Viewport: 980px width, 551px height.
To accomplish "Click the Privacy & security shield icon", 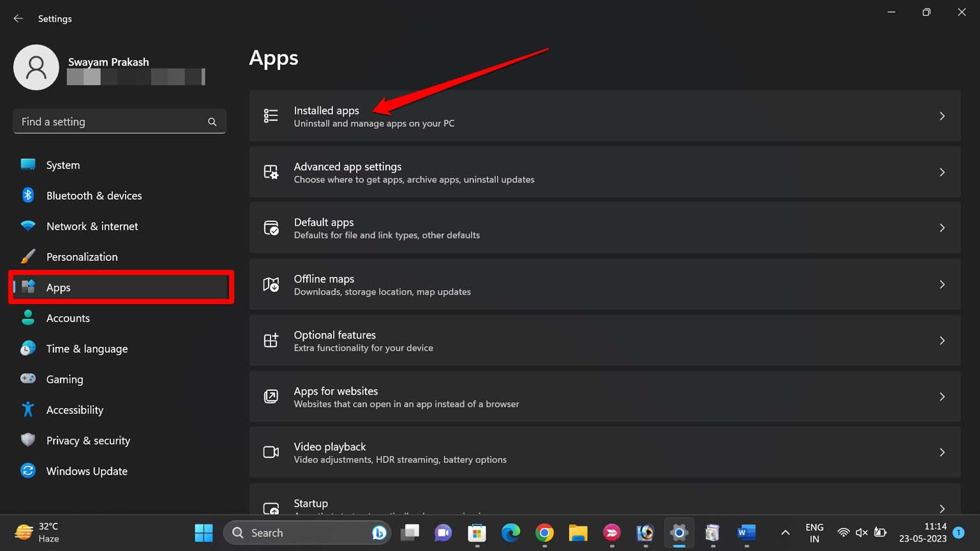I will click(28, 440).
